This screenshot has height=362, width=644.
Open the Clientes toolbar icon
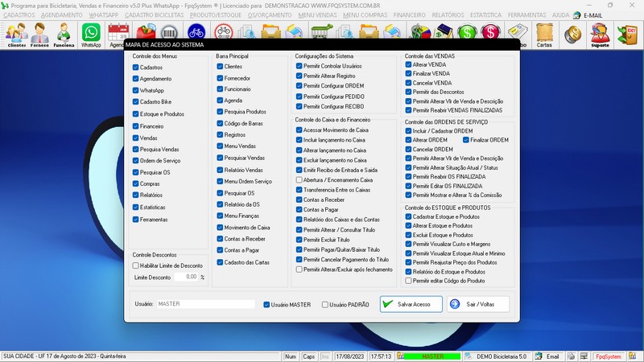16,35
